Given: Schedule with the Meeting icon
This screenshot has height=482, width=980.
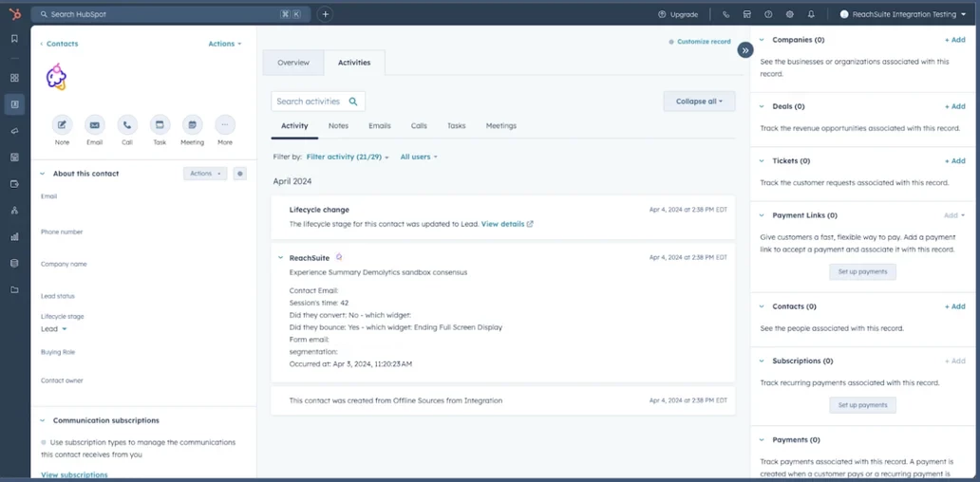Looking at the screenshot, I should click(x=192, y=125).
